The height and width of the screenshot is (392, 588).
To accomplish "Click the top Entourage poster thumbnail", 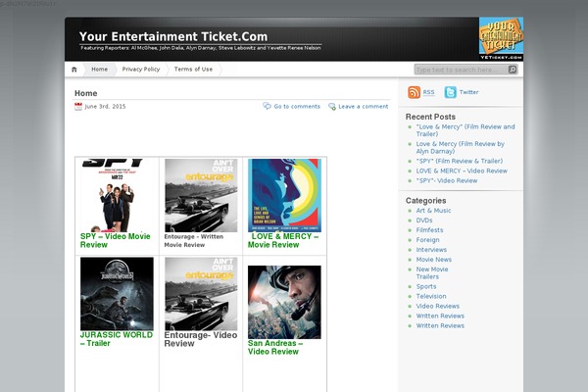I will point(201,195).
